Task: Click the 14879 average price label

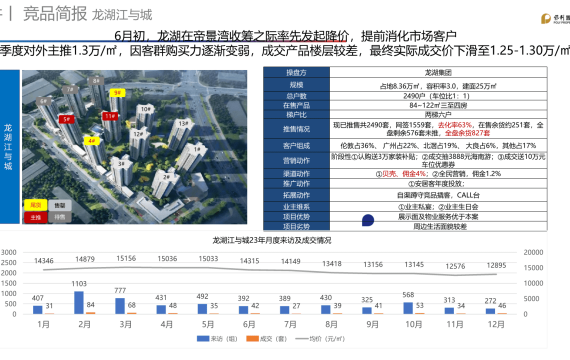Action: 85,259
